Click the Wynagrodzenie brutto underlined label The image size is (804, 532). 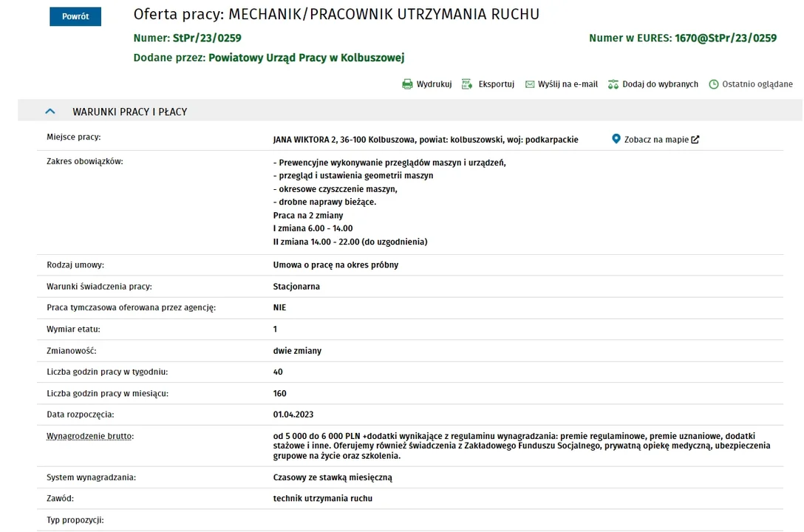point(90,436)
